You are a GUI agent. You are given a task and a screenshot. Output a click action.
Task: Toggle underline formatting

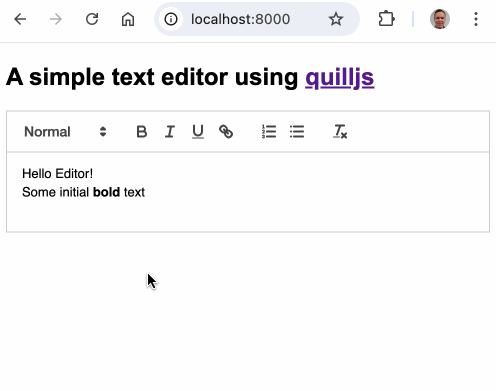pyautogui.click(x=198, y=132)
